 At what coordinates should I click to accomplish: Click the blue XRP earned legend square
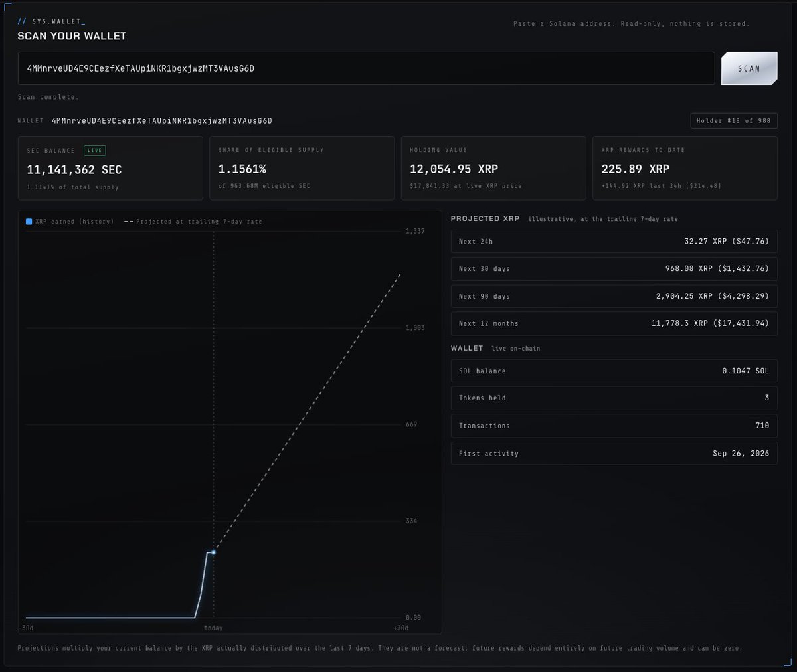[x=29, y=222]
